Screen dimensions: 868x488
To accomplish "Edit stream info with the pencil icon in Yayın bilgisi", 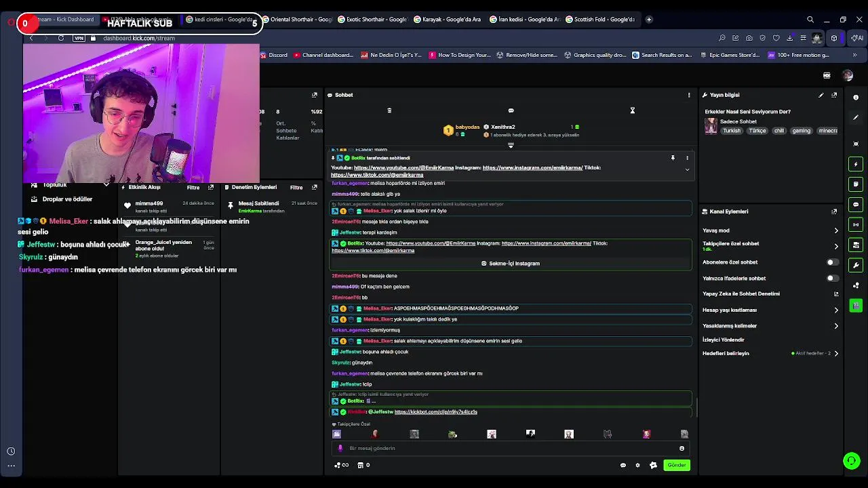I will click(821, 95).
